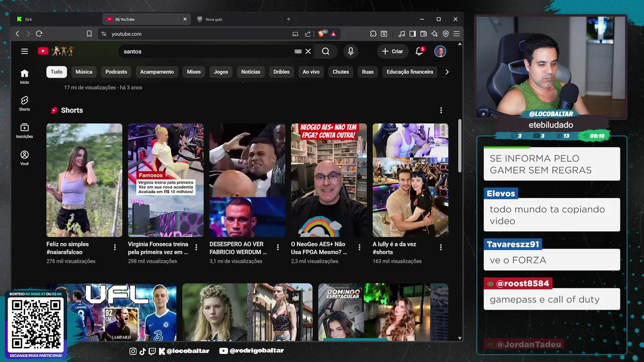Switch to the Kick browser tab
Screen dimensions: 644x362
tap(56, 19)
